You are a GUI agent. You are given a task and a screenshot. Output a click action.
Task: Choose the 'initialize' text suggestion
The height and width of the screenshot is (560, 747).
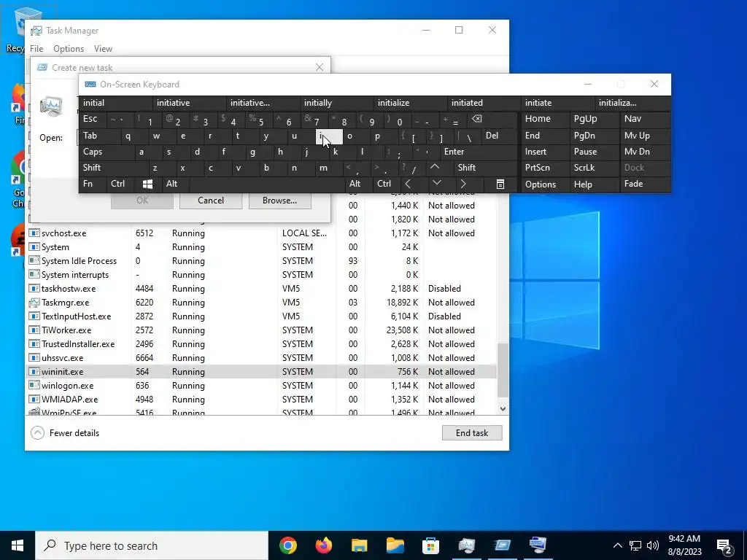pos(411,103)
